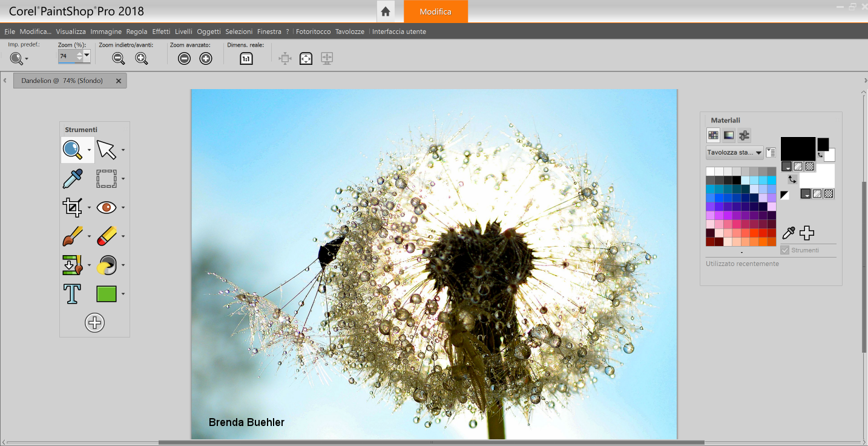Open the Home tab button
This screenshot has height=446, width=868.
tap(385, 12)
